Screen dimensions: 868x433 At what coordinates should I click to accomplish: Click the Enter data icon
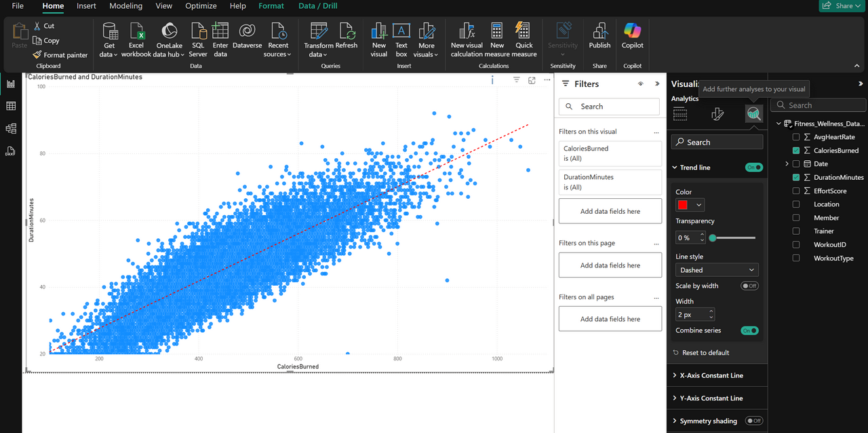[220, 31]
